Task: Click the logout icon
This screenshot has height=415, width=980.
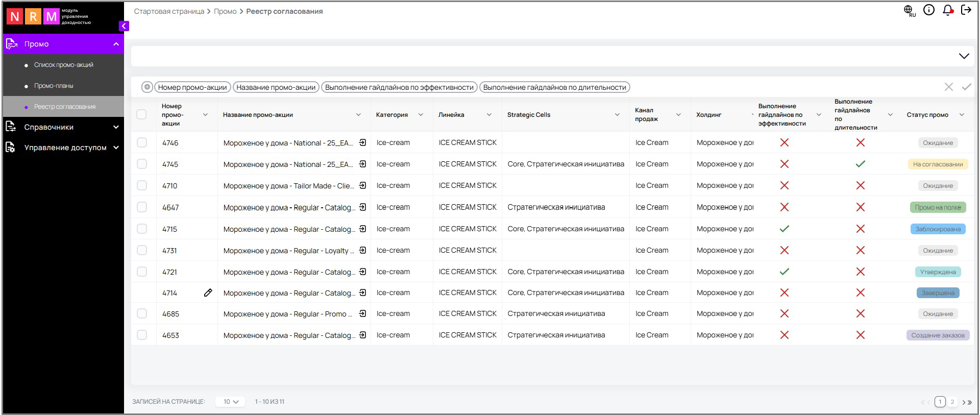Action: pos(966,10)
